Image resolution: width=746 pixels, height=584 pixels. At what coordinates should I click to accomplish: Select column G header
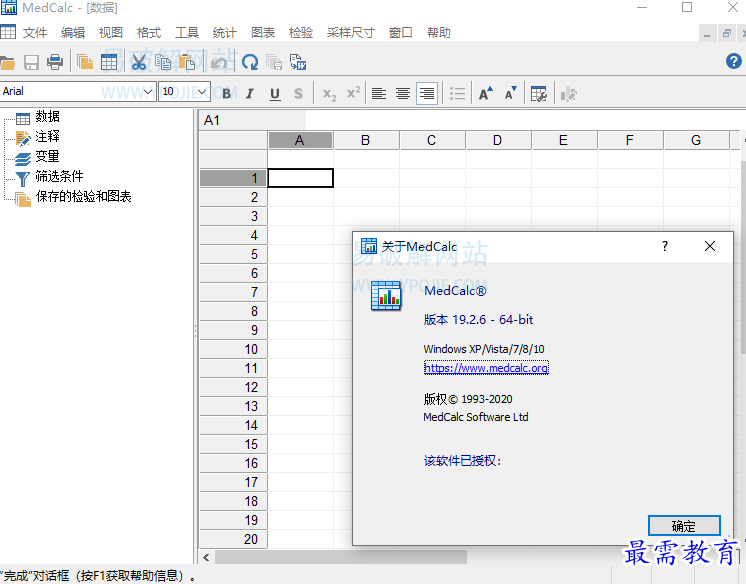coord(696,140)
